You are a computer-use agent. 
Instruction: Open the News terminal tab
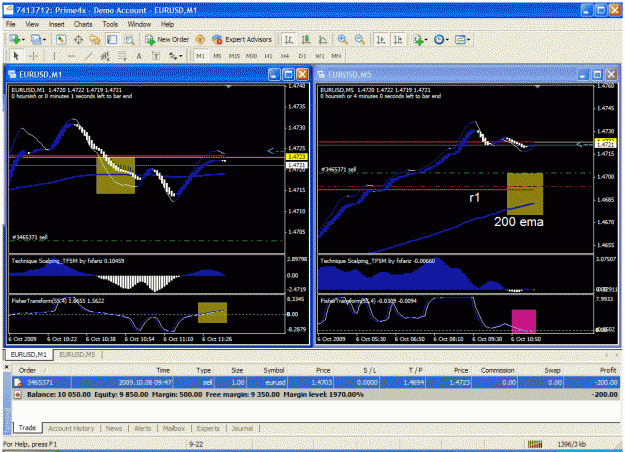(114, 428)
